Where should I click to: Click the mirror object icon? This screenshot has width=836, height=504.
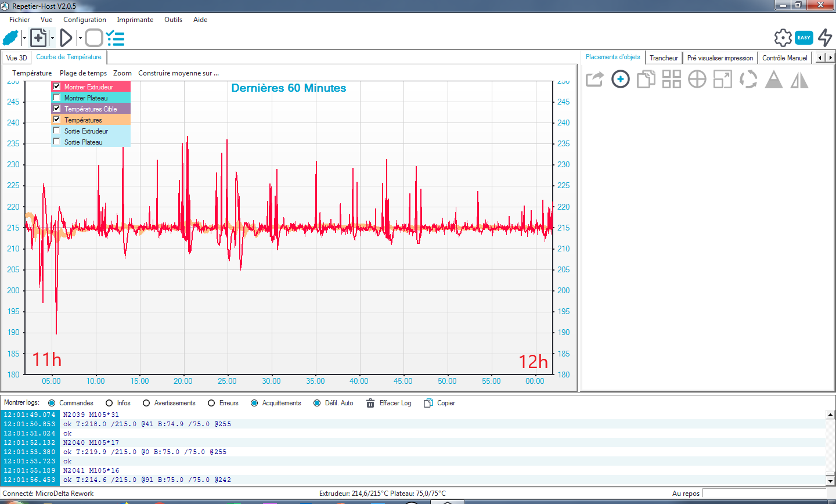pyautogui.click(x=799, y=79)
